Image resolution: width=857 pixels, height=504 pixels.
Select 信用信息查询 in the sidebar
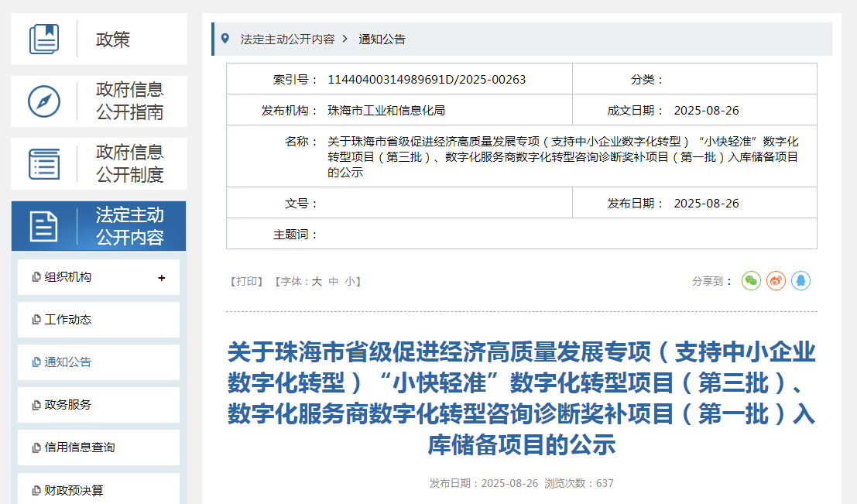tap(80, 447)
